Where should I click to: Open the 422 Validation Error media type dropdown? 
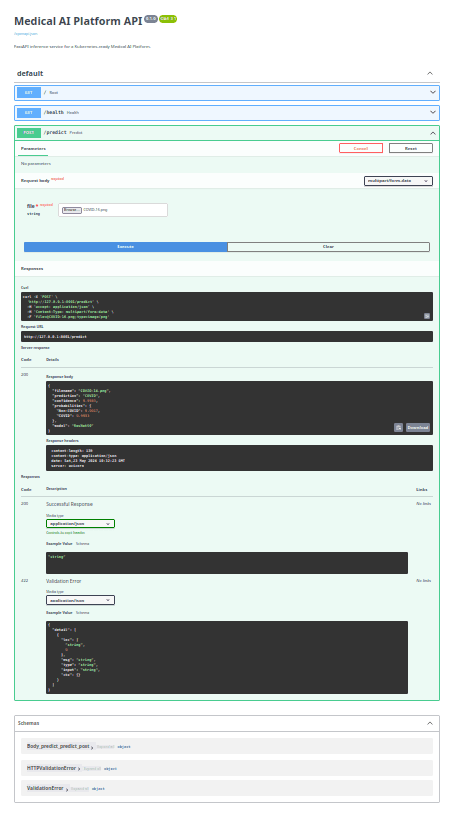pos(80,600)
